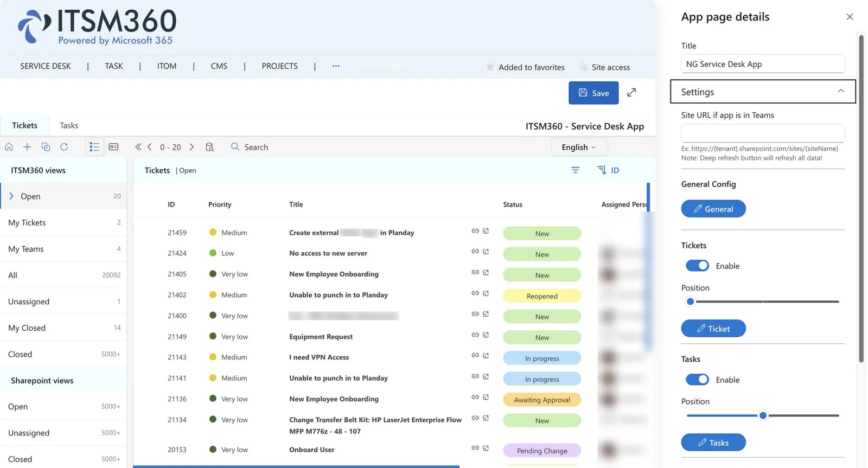868x468 pixels.
Task: Click the home icon in the tickets toolbar
Action: pyautogui.click(x=9, y=147)
